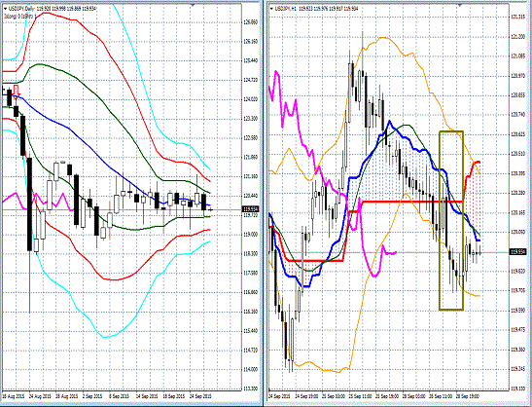
Task: Click the 119.000 price on Daily axis
Action: click(250, 234)
